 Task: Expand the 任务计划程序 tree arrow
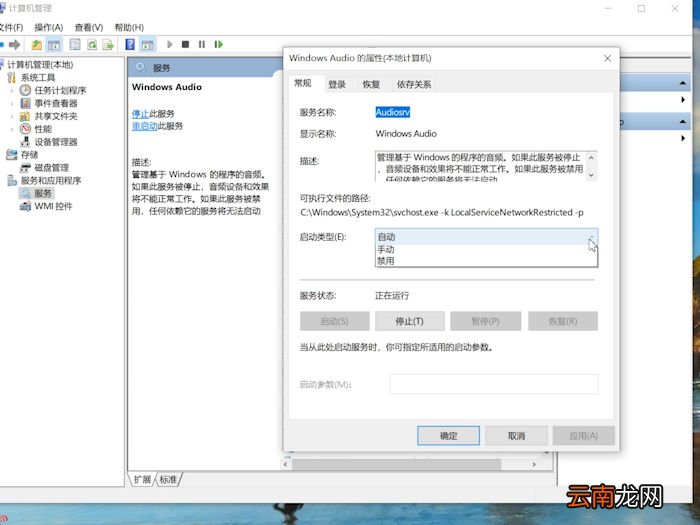(x=12, y=91)
